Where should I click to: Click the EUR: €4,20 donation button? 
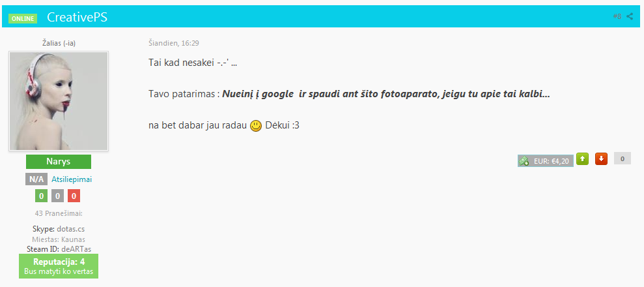[x=546, y=161]
